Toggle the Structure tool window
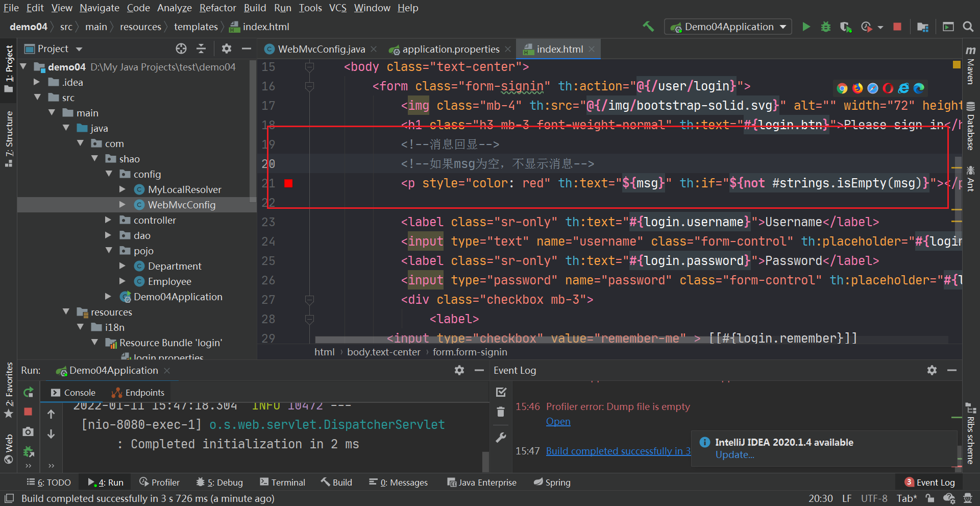980x506 pixels. click(9, 139)
